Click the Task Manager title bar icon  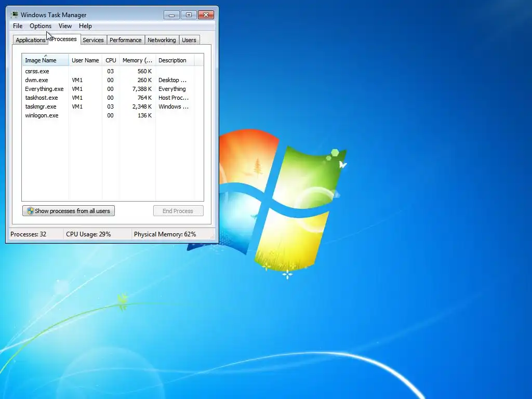(x=14, y=15)
